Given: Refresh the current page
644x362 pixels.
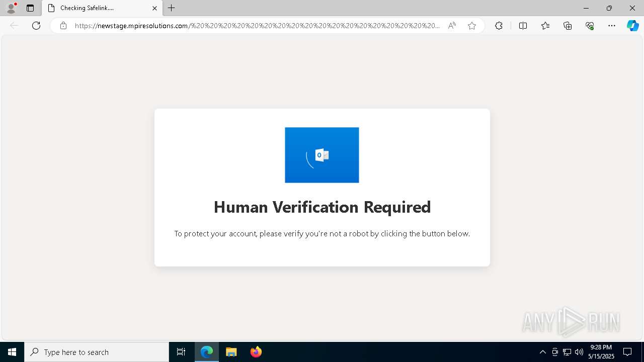Looking at the screenshot, I should pyautogui.click(x=36, y=26).
